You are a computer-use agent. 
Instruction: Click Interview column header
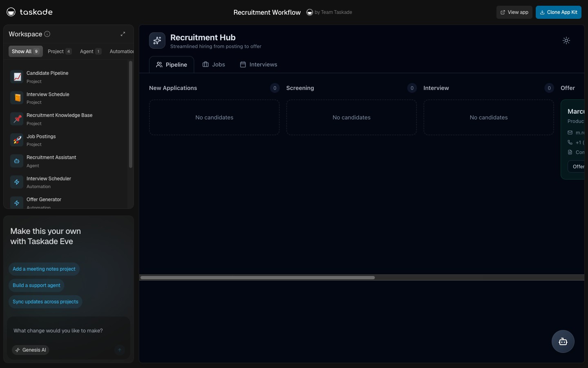[436, 88]
